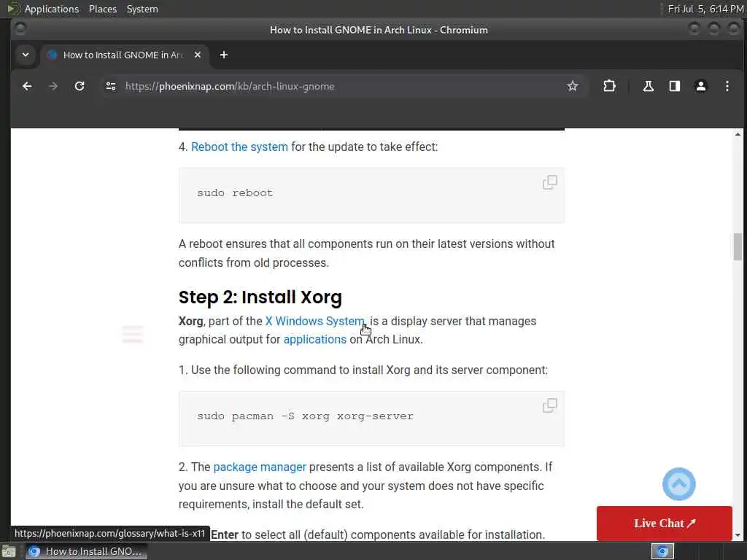The height and width of the screenshot is (560, 747).
Task: Click the window menu button in title bar
Action: (x=20, y=29)
